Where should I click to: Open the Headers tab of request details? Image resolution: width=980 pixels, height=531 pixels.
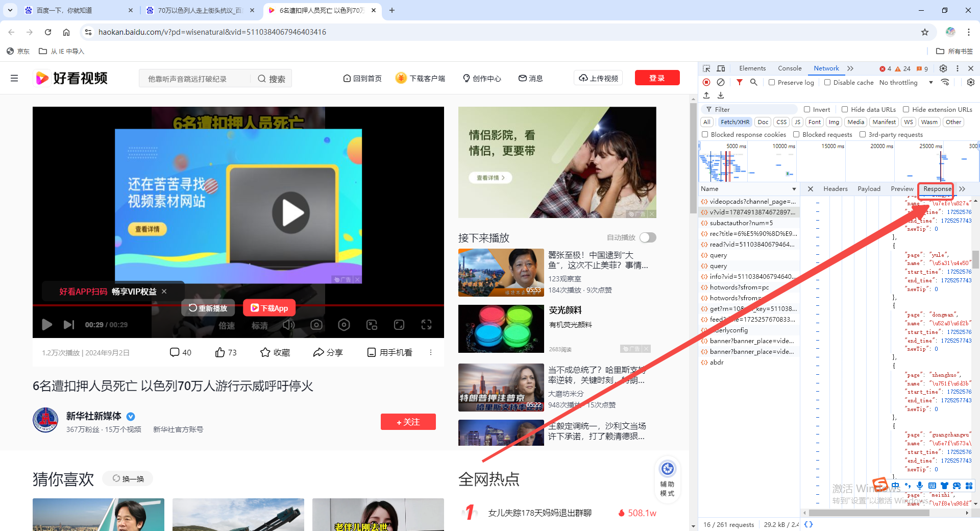click(x=835, y=189)
